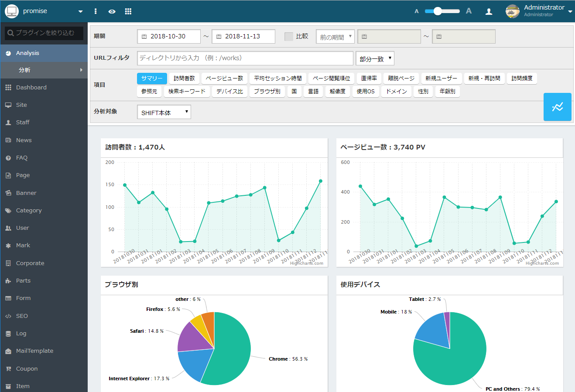575x392 pixels.
Task: Select the 検索キーワード item
Action: click(187, 92)
